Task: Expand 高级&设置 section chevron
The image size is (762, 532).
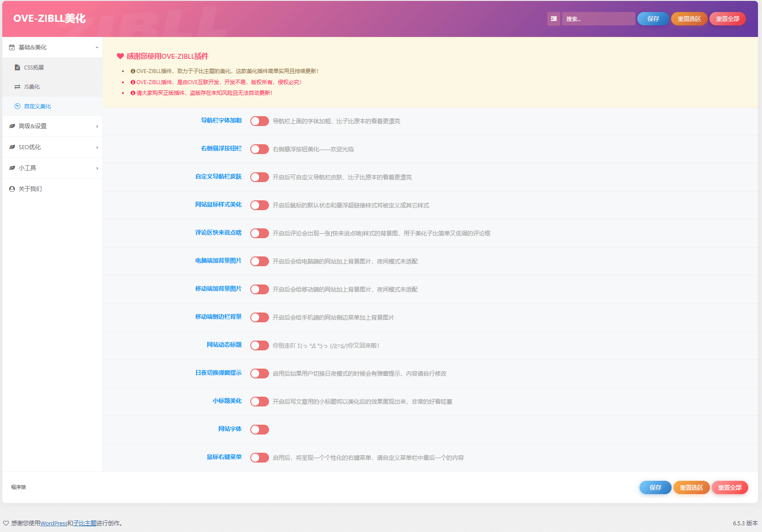Action: pyautogui.click(x=97, y=126)
